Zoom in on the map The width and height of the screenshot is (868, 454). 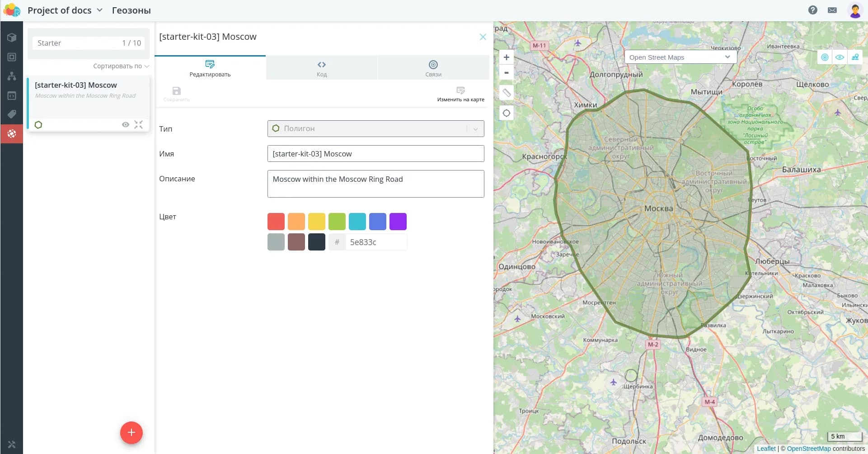[507, 57]
